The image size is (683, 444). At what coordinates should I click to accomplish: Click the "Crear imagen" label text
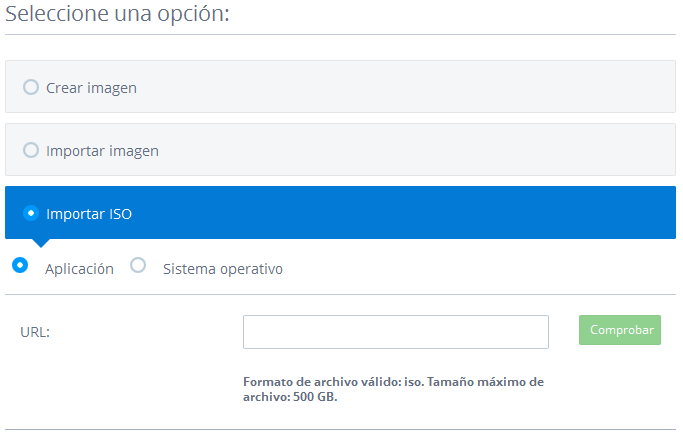91,88
